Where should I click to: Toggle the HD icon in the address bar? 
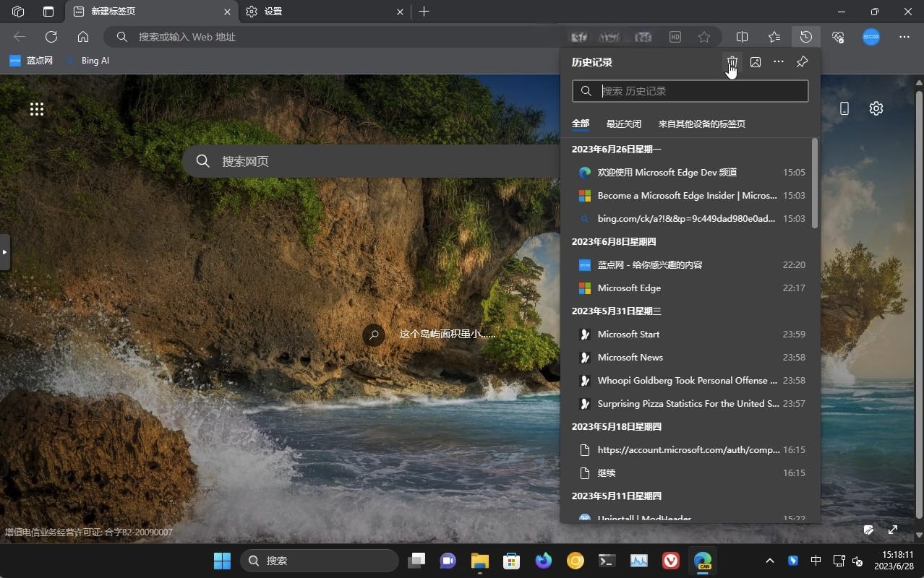[x=675, y=37]
